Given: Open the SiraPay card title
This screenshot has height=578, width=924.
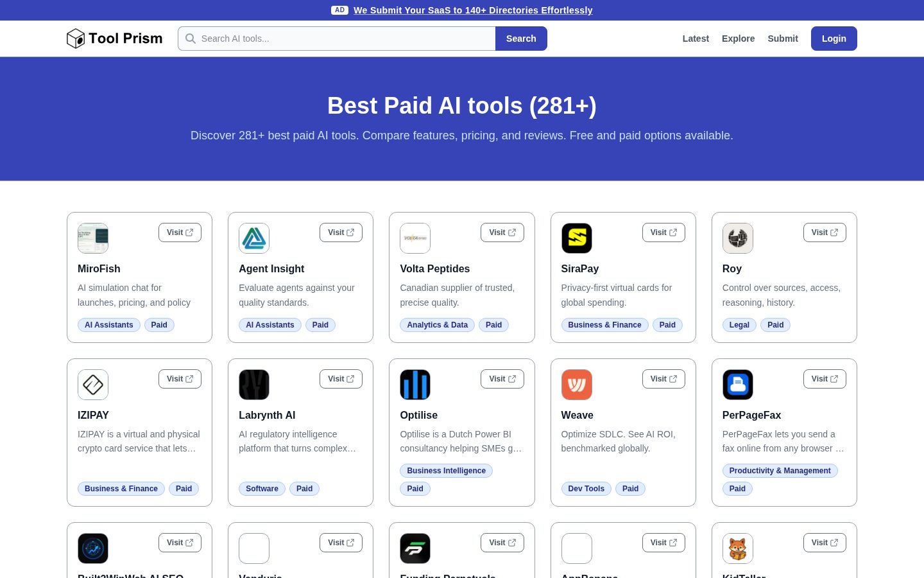Looking at the screenshot, I should point(580,268).
